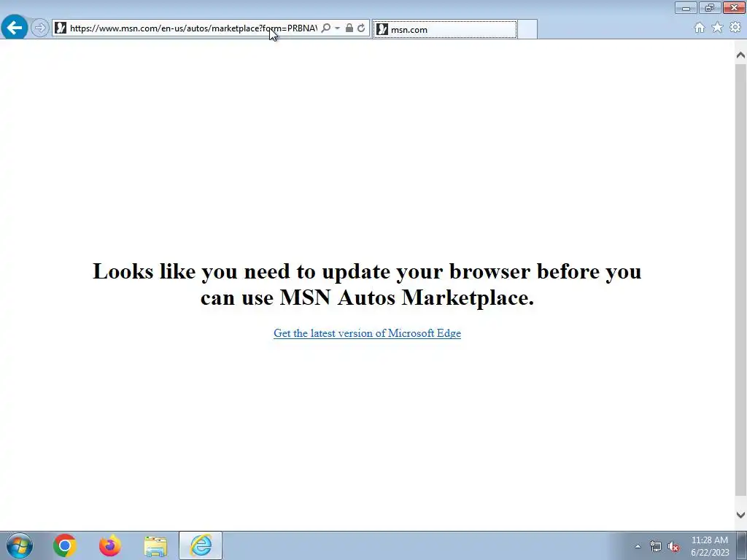Open Get the latest version of Microsoft Edge

tap(368, 333)
